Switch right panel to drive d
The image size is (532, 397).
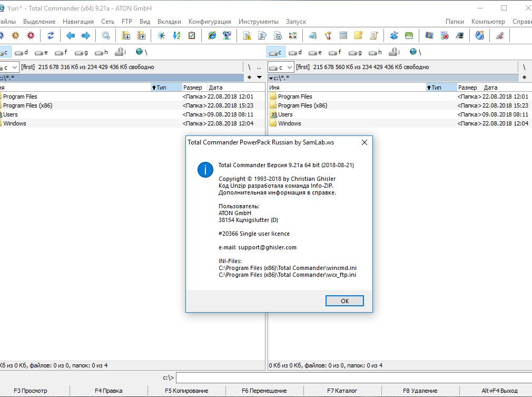coord(295,52)
